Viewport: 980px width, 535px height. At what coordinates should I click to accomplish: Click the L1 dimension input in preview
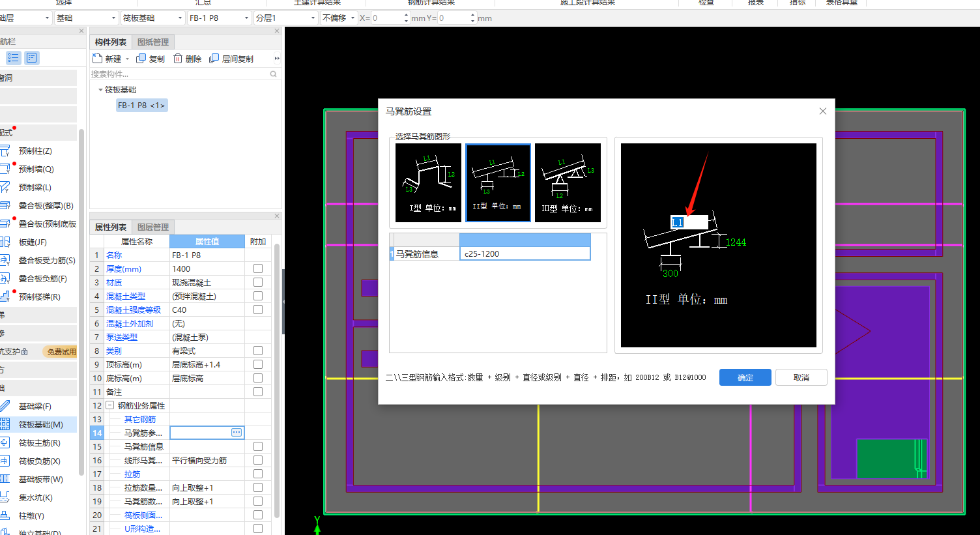click(689, 222)
